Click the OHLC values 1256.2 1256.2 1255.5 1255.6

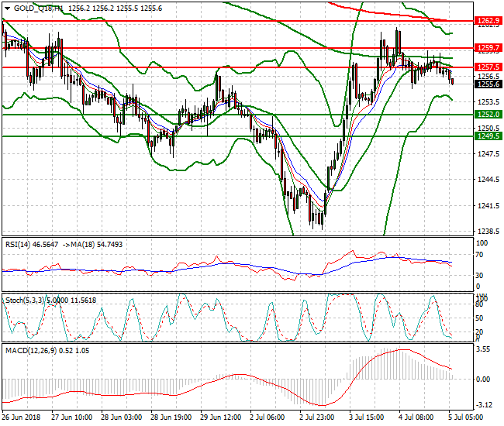115,9
